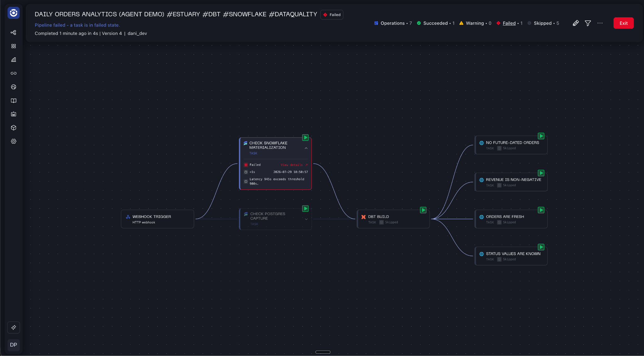This screenshot has height=356, width=644.
Task: Select the Orders Are Fresh node title
Action: tap(505, 217)
